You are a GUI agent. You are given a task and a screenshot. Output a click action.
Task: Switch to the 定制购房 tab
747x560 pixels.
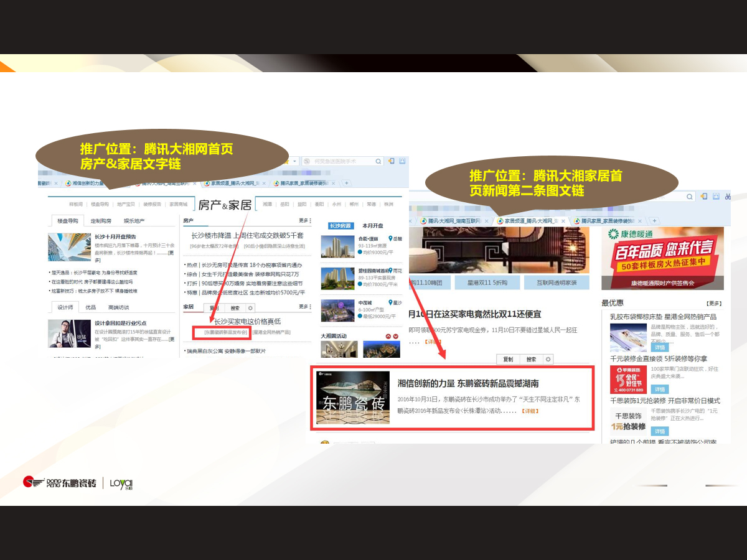101,221
